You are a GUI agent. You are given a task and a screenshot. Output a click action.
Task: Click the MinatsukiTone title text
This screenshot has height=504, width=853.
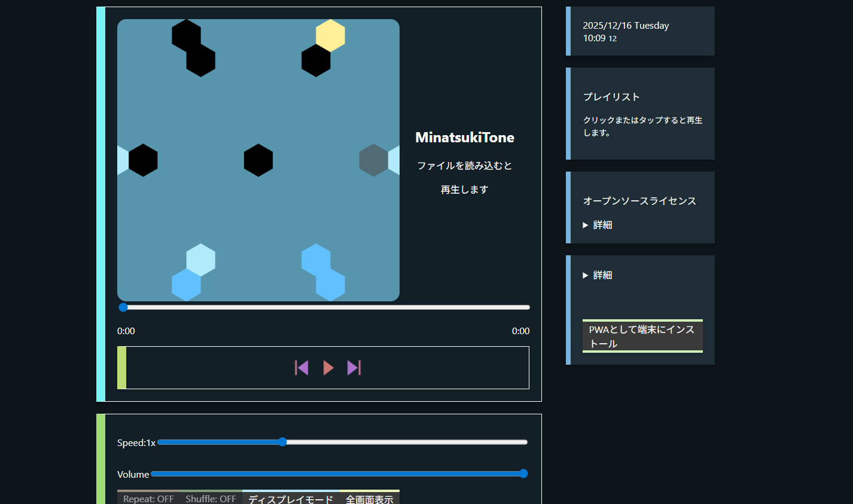(465, 137)
